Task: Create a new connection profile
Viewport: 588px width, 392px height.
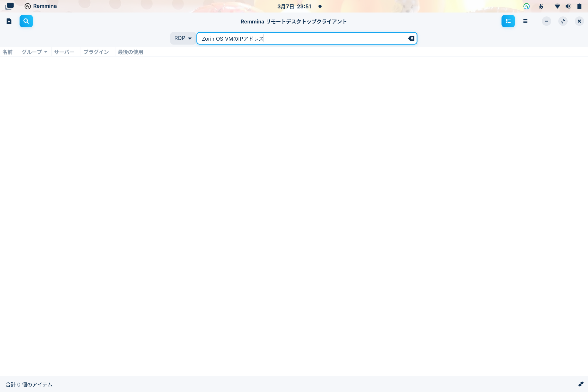Action: point(9,21)
